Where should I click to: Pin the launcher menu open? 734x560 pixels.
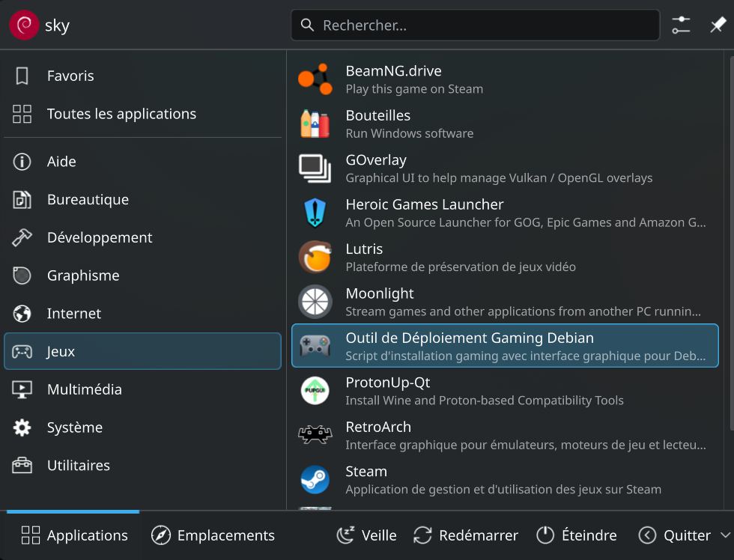[x=718, y=25]
